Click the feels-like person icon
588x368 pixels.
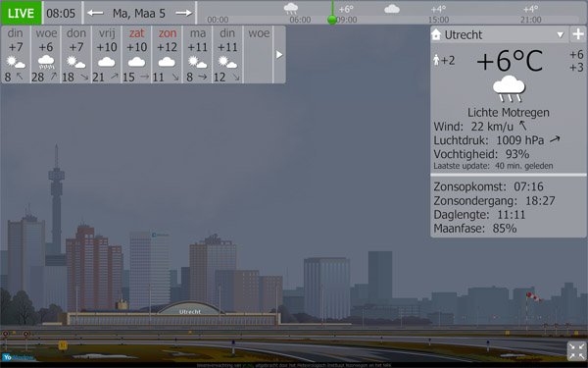click(x=436, y=60)
